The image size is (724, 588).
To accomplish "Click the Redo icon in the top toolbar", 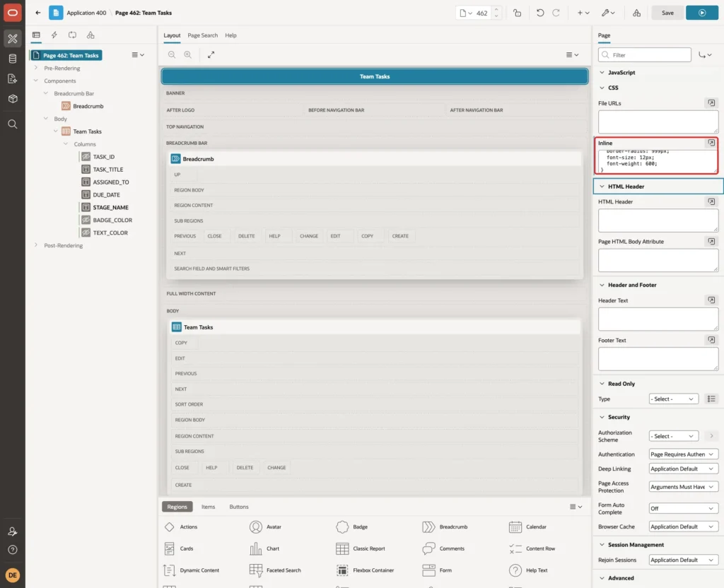I will click(x=556, y=13).
